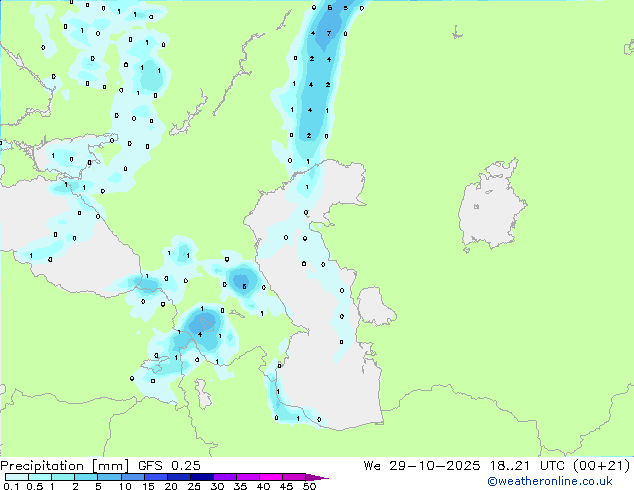634x490 pixels.
Task: Click the 'GFS 0.25' model label
Action: point(169,466)
